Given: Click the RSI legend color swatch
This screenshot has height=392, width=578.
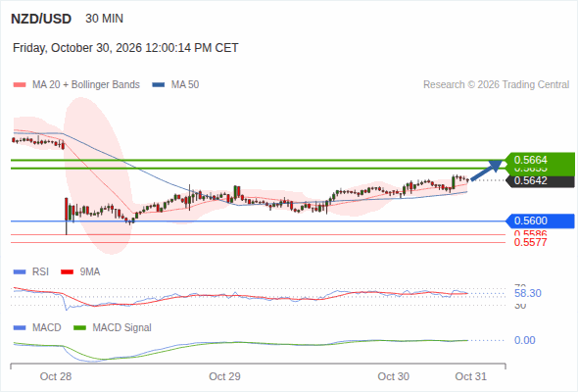Looking at the screenshot, I should [x=20, y=272].
